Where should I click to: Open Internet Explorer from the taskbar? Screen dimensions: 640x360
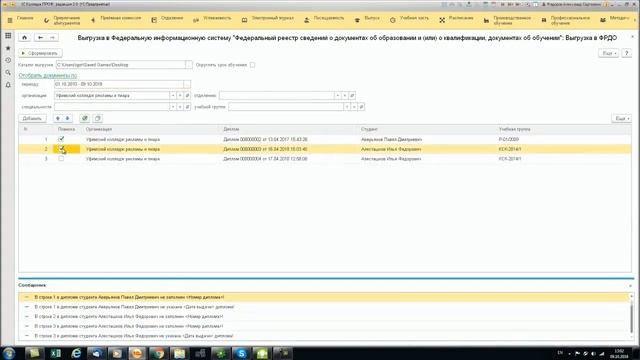click(x=76, y=353)
